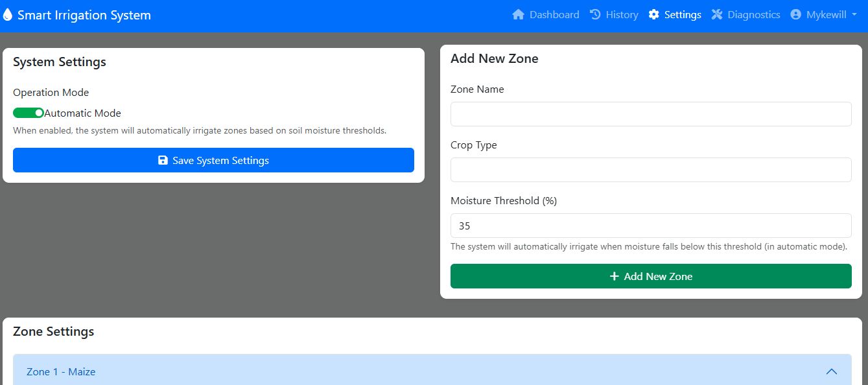Image resolution: width=868 pixels, height=385 pixels.
Task: Toggle the Automatic Mode switch
Action: (x=29, y=113)
